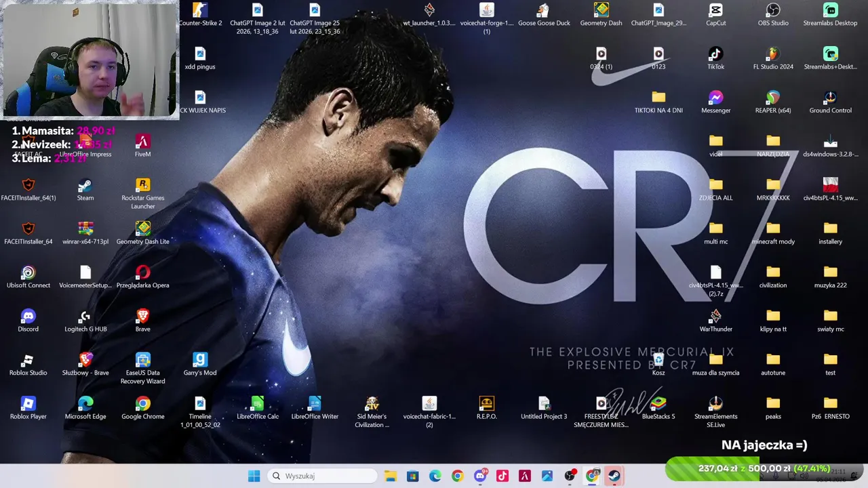Click the Przeglądarka Opera shortcut

(x=142, y=277)
